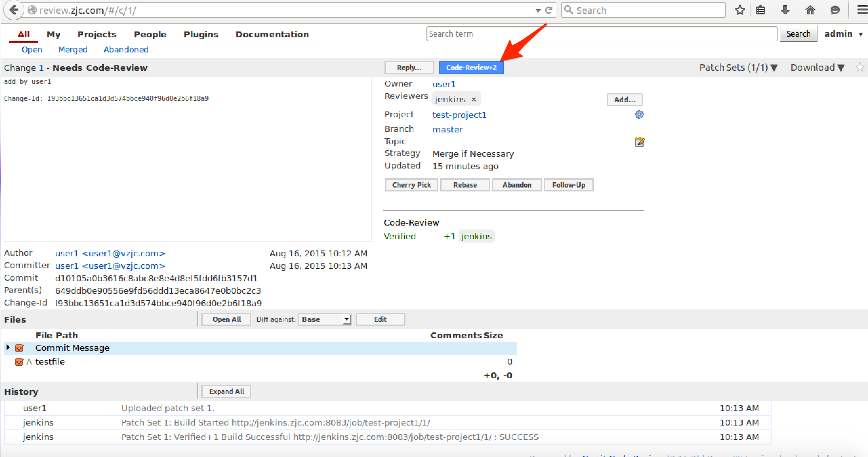The height and width of the screenshot is (457, 868).
Task: Expand the Diff against Base dropdown
Action: pos(324,319)
